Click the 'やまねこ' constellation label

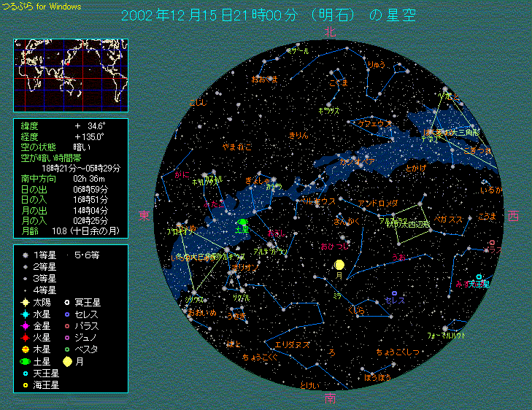tap(237, 147)
